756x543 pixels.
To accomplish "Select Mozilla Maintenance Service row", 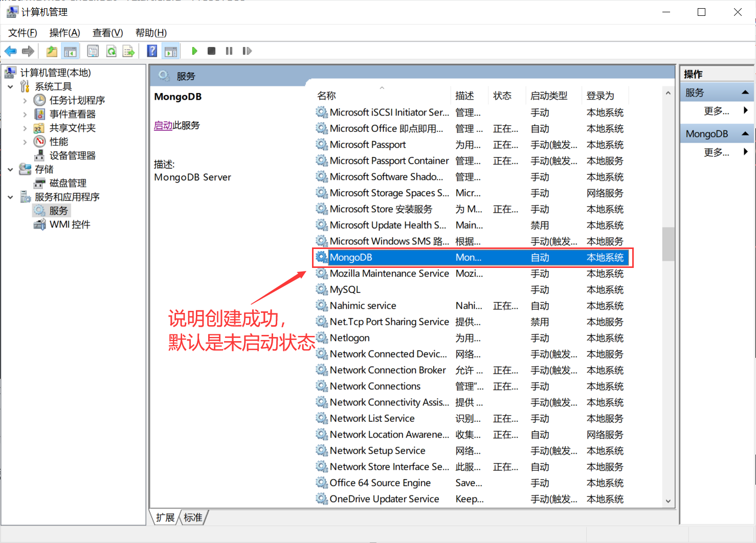I will [x=471, y=274].
